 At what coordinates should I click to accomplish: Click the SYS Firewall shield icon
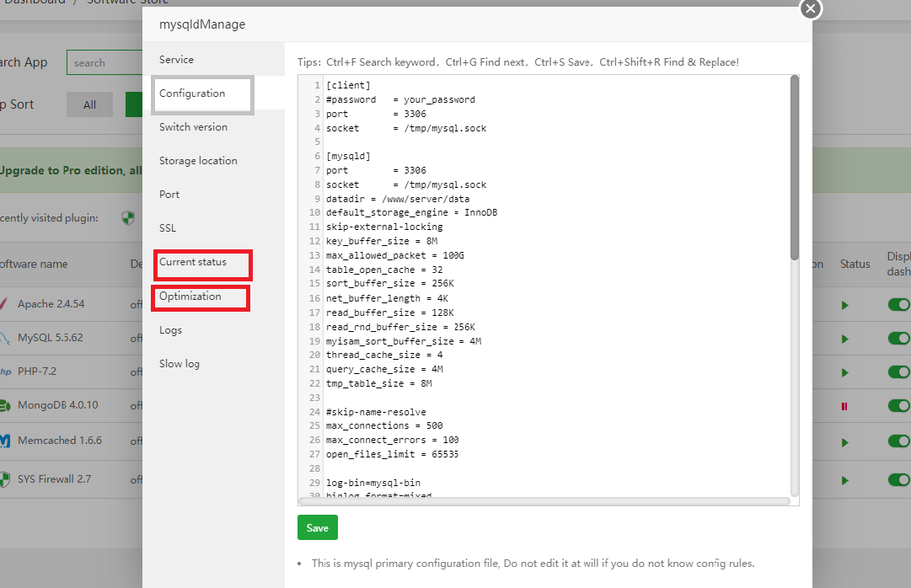pyautogui.click(x=5, y=479)
